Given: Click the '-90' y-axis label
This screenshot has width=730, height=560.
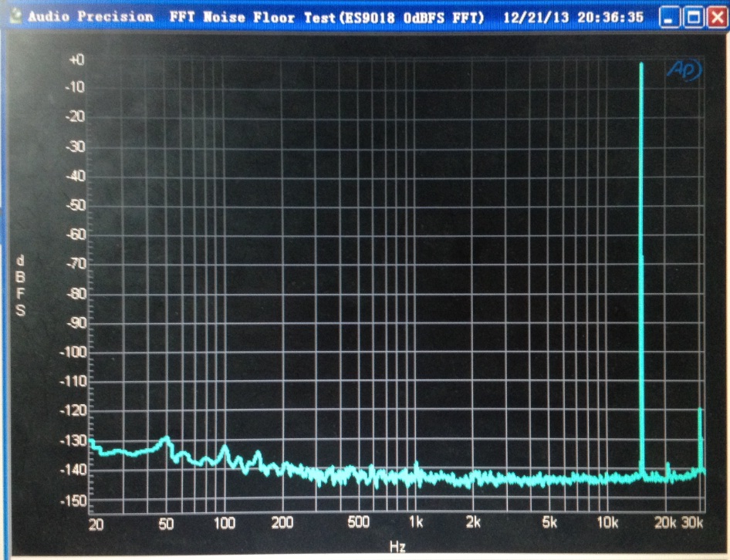Looking at the screenshot, I should coord(76,323).
